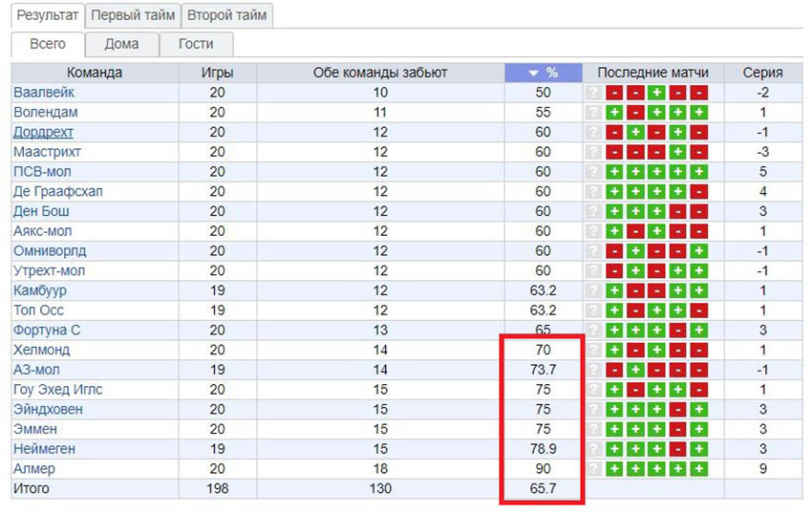
Task: Click gray question icon in ПСВ-мол row
Action: [594, 172]
